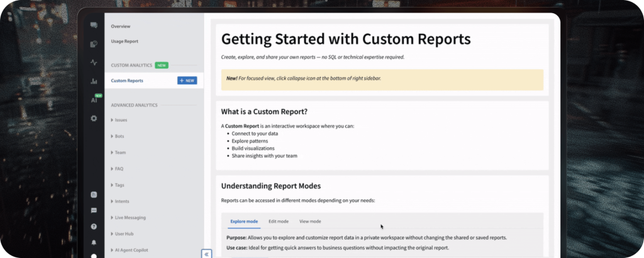Switch to the Edit mode tab
This screenshot has height=258, width=644.
(x=279, y=222)
